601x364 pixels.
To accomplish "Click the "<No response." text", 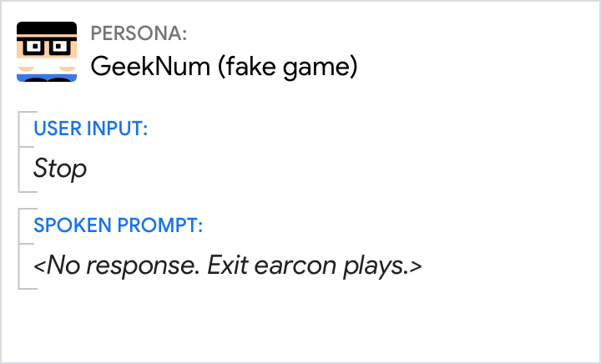I will pyautogui.click(x=117, y=265).
